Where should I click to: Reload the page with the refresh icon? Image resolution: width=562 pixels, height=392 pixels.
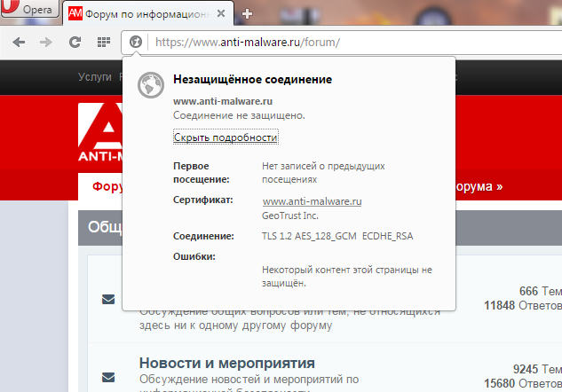coord(75,43)
